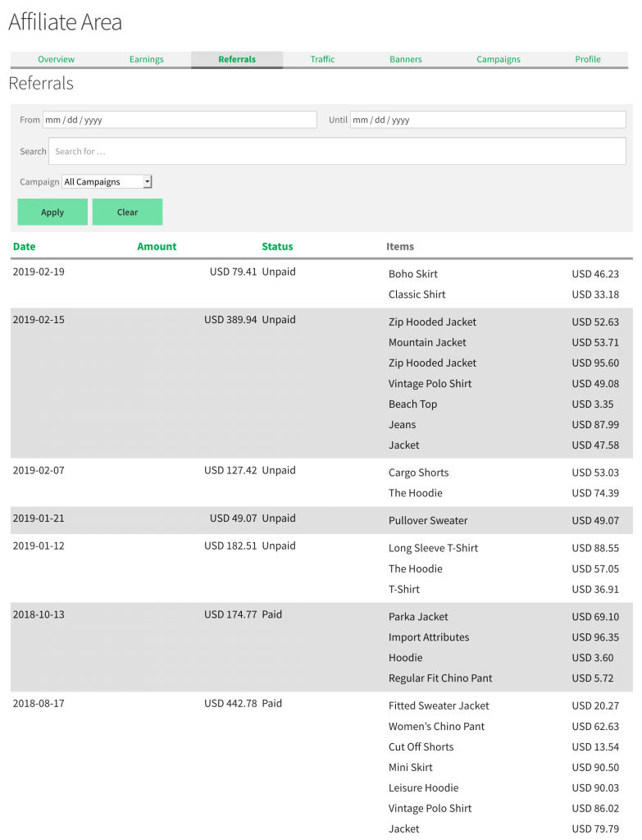Select the Referrals tab
The width and height of the screenshot is (642, 840).
237,59
